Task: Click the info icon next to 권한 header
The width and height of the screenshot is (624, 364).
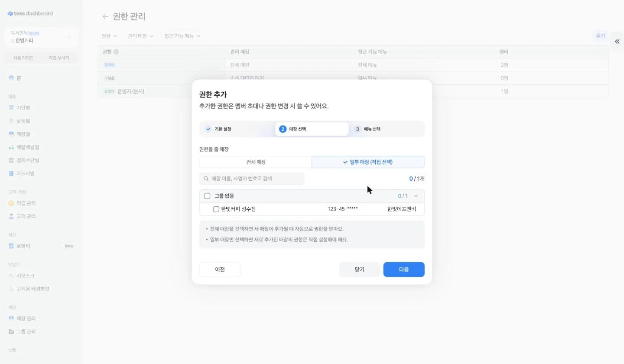Action: [x=116, y=52]
